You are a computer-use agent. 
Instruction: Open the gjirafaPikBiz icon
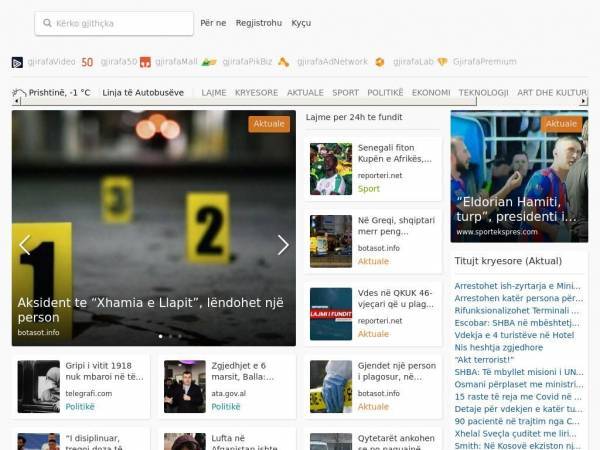tap(209, 62)
